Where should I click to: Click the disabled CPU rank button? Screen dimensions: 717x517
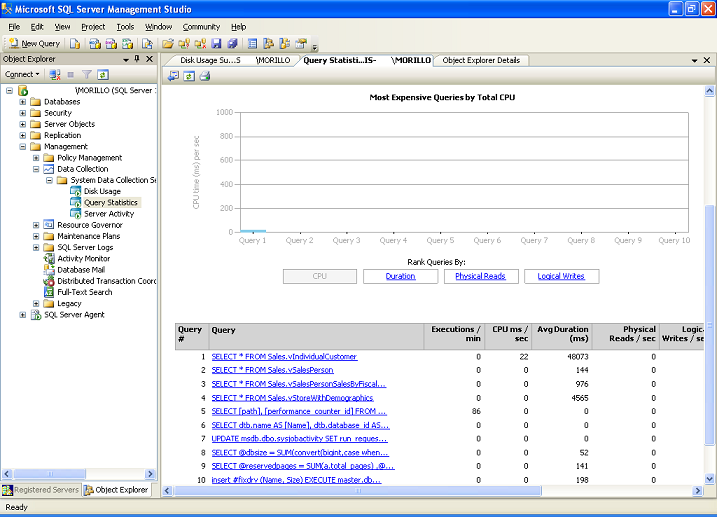pyautogui.click(x=320, y=276)
